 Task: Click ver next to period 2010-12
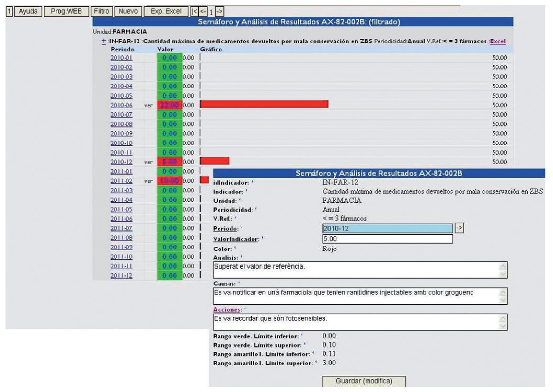(148, 162)
